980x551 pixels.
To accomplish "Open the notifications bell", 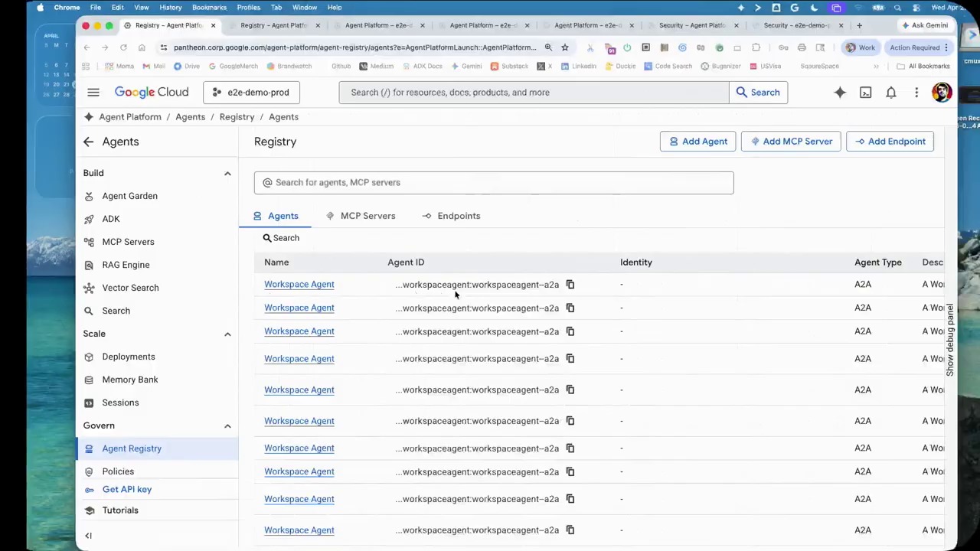I will (891, 93).
